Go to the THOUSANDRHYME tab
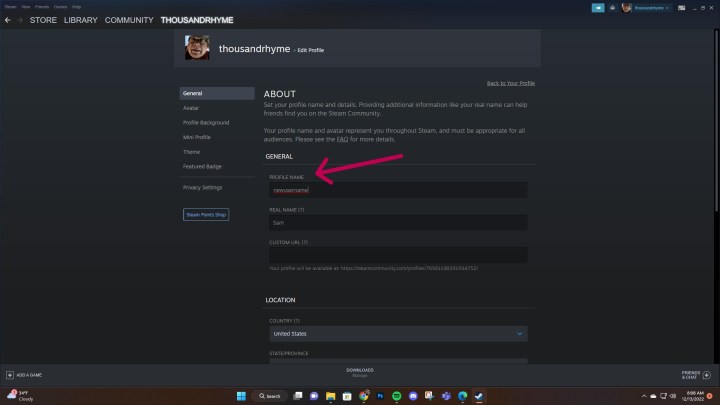720x405 pixels. (197, 20)
